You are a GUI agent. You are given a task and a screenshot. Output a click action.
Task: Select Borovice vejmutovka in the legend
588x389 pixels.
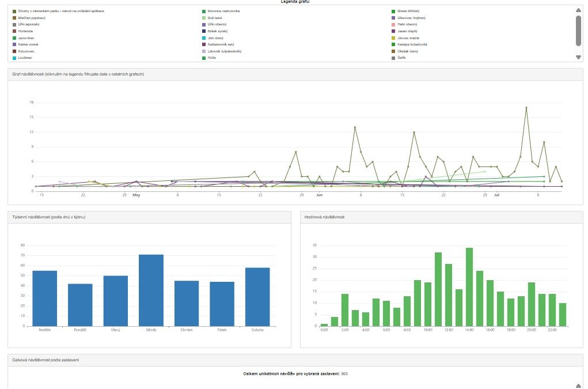221,12
